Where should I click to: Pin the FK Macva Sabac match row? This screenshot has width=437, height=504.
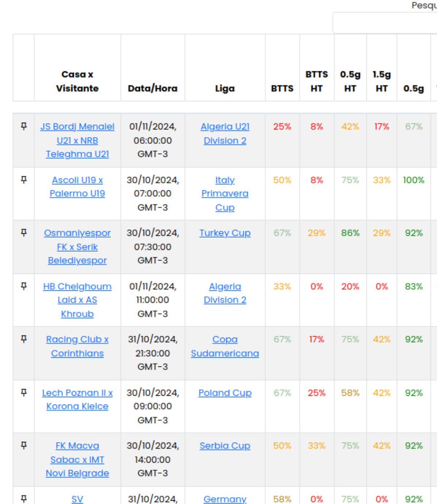pos(24,445)
